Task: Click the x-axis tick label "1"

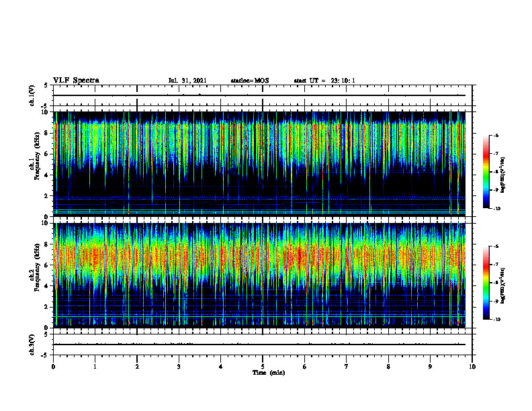Action: tap(95, 367)
